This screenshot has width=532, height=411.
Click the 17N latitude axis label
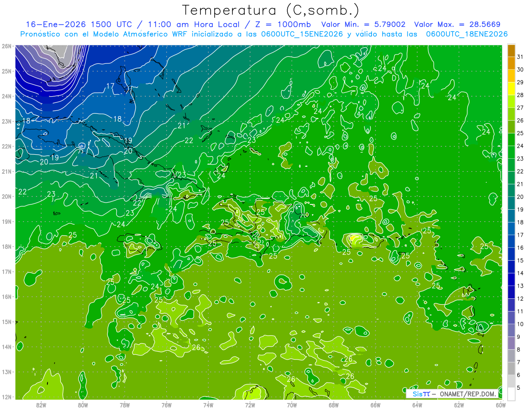click(x=6, y=272)
